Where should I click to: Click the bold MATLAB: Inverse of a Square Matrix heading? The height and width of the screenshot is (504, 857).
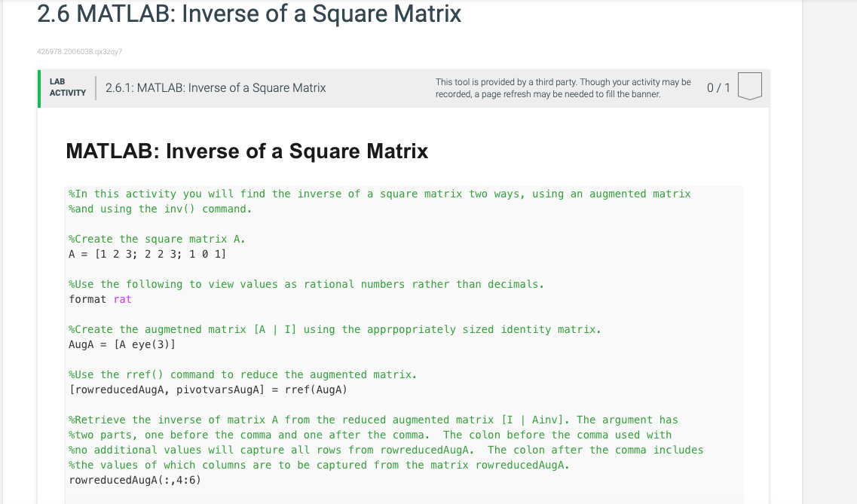tap(246, 151)
